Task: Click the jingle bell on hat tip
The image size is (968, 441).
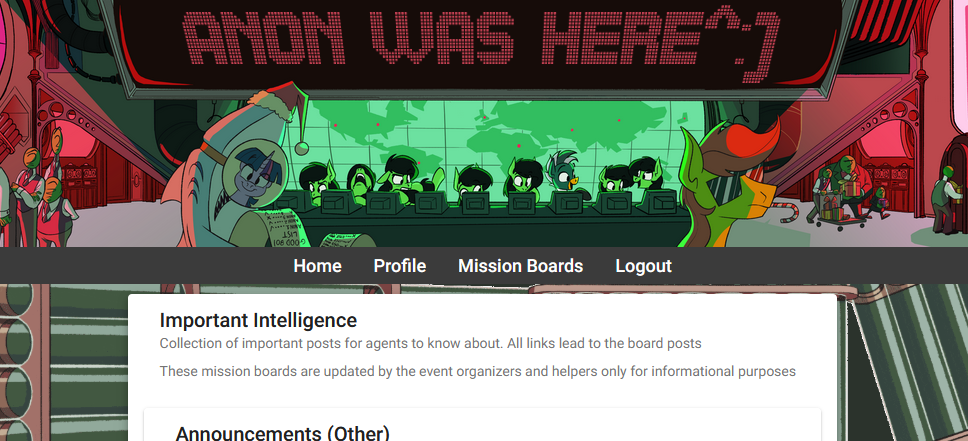Action: tap(301, 148)
